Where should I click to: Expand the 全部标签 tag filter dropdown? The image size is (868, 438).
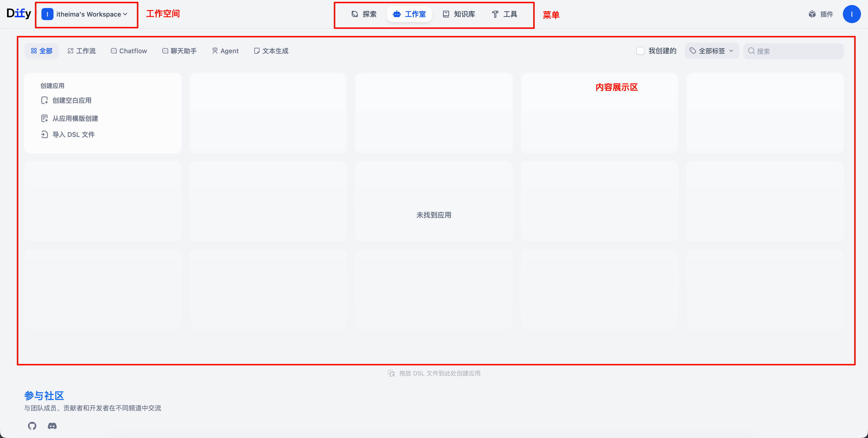pyautogui.click(x=712, y=51)
